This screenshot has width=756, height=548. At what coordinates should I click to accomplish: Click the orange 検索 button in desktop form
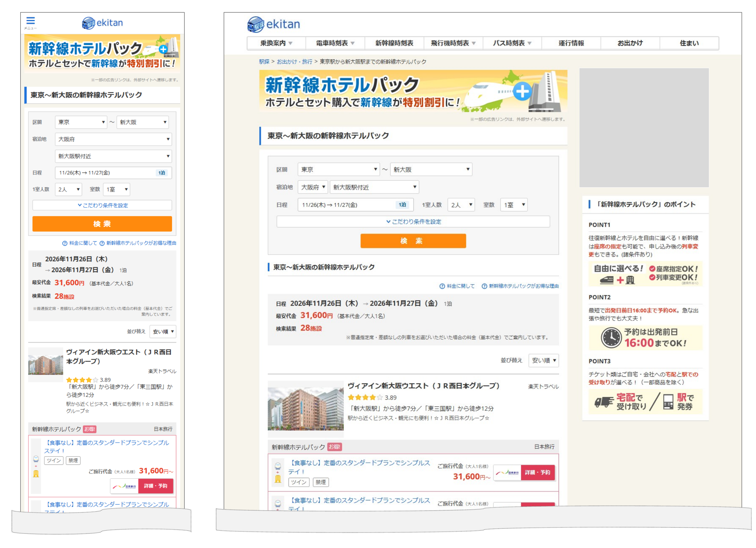click(x=413, y=241)
